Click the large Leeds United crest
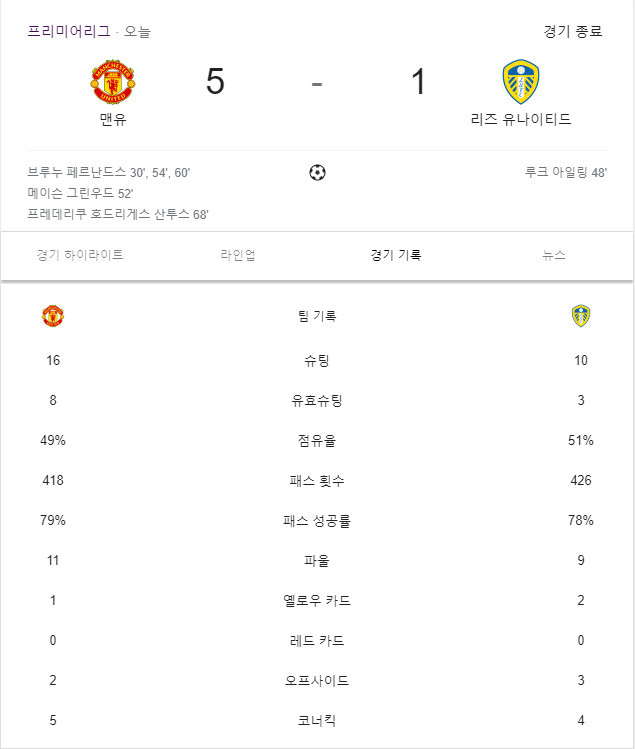 tap(521, 82)
